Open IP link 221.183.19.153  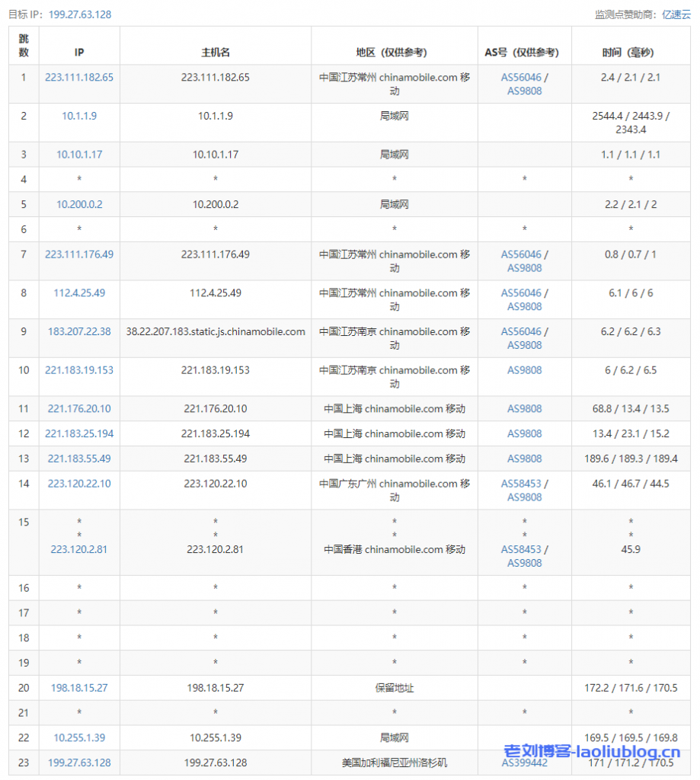[79, 370]
